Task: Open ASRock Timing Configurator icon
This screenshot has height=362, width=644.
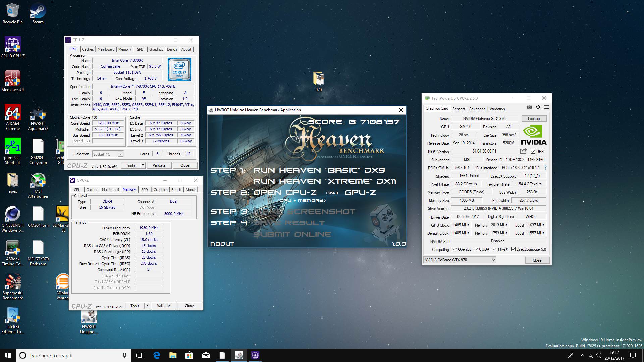Action: [x=13, y=253]
